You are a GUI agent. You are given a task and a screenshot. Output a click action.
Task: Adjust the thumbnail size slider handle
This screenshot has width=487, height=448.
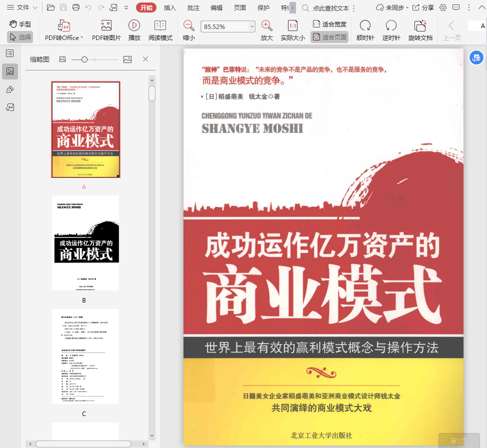(x=84, y=59)
